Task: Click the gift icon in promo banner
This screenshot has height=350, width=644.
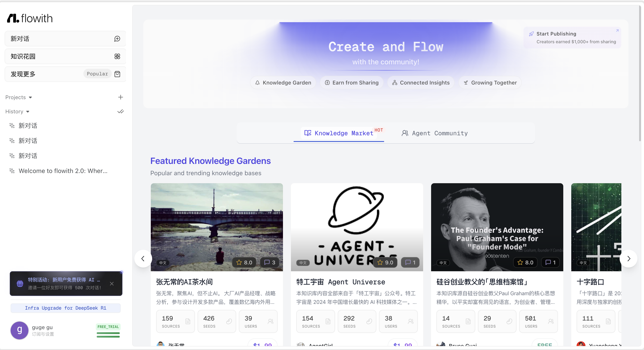Action: point(20,283)
